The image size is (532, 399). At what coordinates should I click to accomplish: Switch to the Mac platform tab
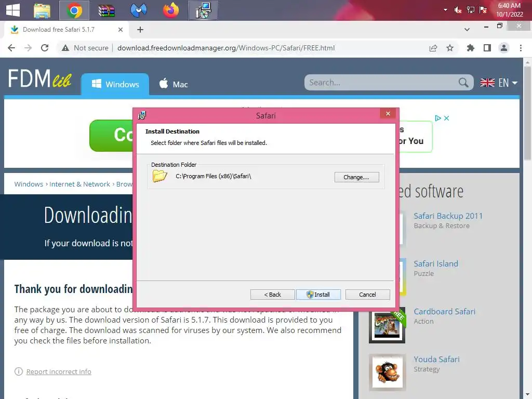pyautogui.click(x=174, y=84)
